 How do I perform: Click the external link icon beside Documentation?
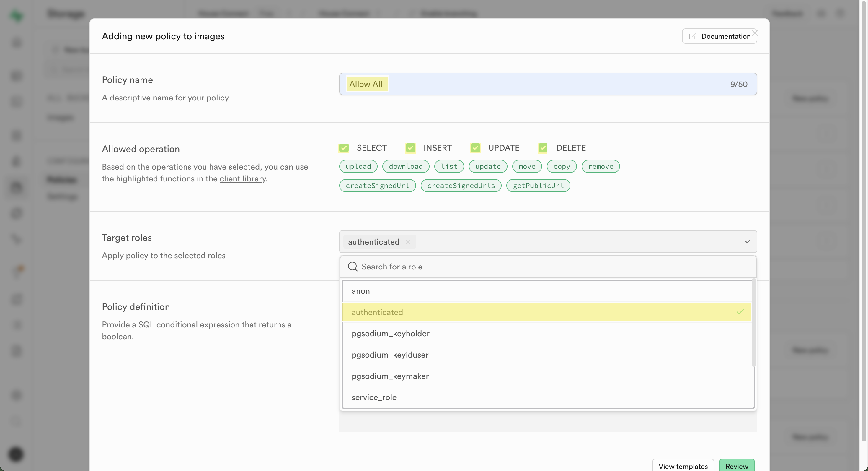point(692,36)
